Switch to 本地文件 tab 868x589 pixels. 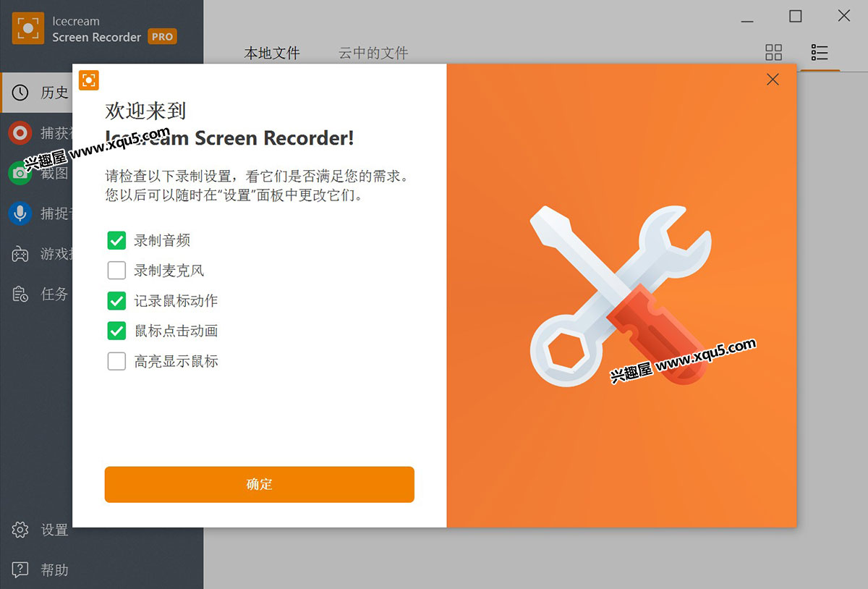tap(272, 53)
